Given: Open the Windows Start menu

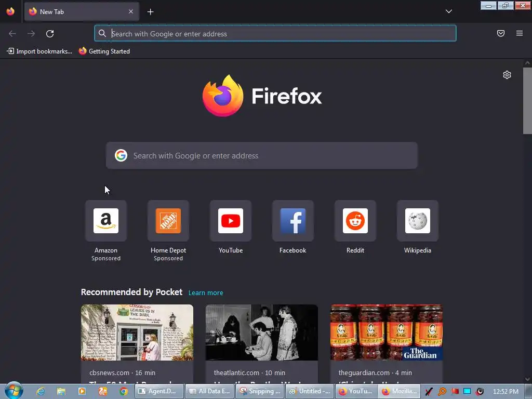Looking at the screenshot, I should click(14, 391).
